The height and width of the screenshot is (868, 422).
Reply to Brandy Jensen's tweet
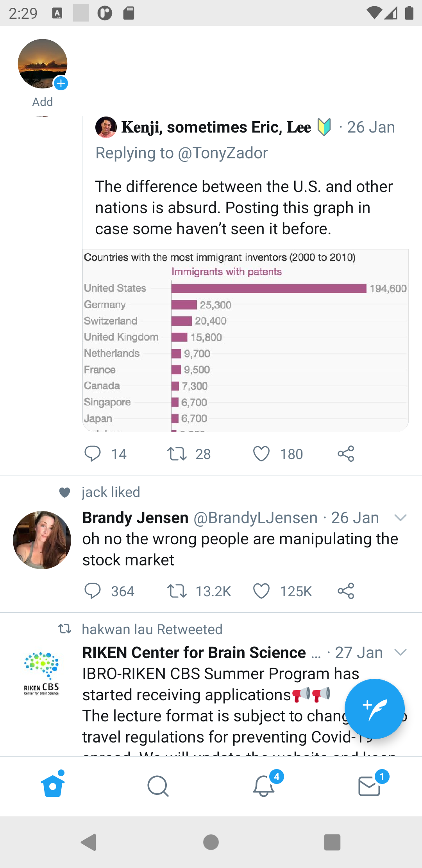[x=93, y=591]
